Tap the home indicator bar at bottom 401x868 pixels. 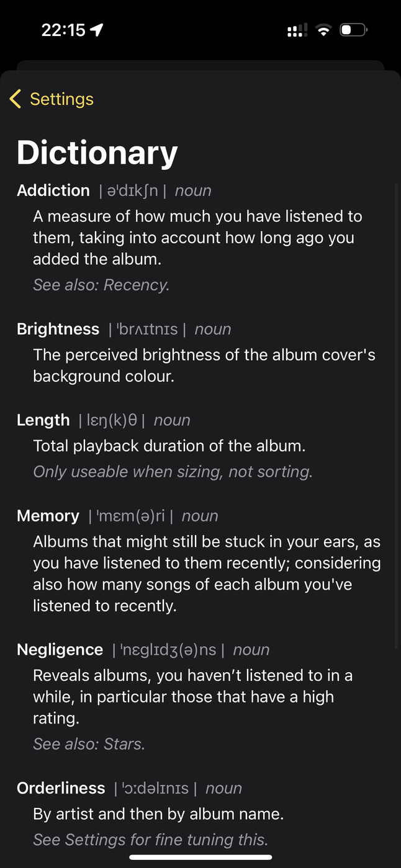(200, 857)
